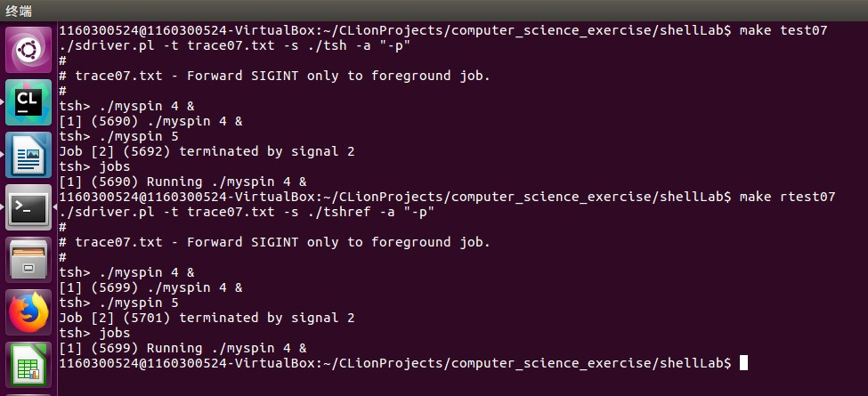Viewport: 868px width, 396px height.
Task: Open the Ubuntu Dash search icon
Action: click(x=29, y=50)
